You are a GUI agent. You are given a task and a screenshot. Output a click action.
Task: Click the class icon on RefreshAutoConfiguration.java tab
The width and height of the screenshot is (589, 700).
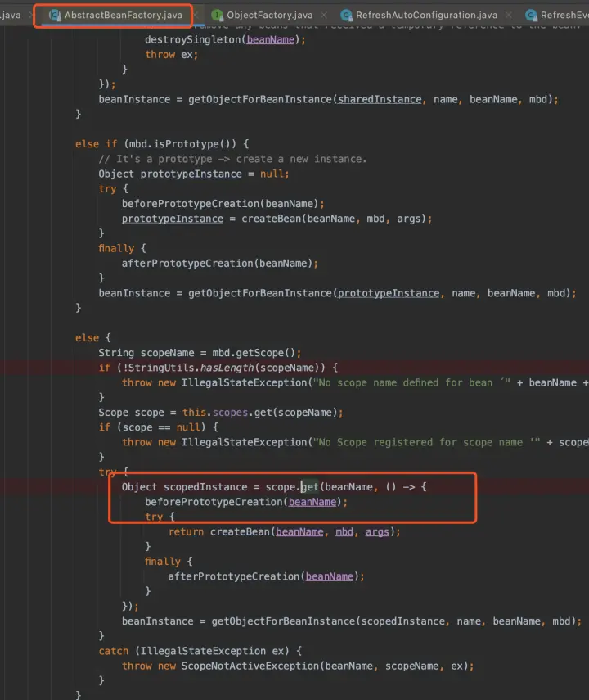coord(346,16)
